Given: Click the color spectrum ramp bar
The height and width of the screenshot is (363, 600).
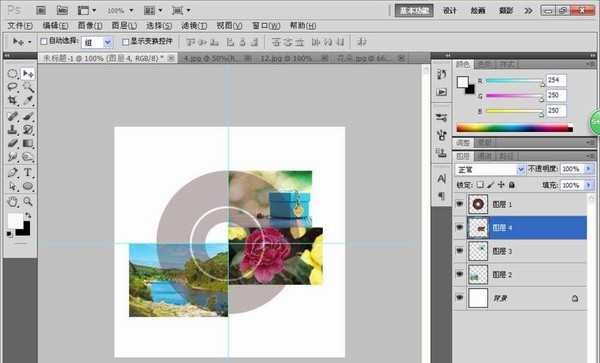Looking at the screenshot, I should [x=515, y=128].
